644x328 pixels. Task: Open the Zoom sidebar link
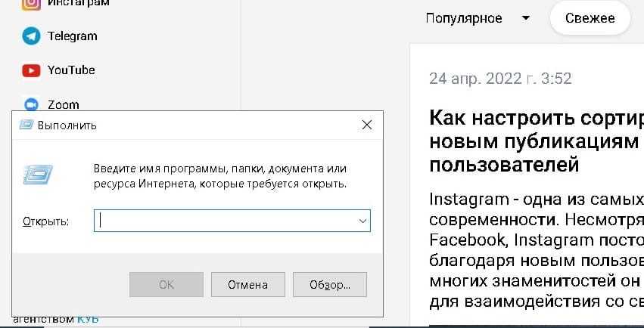point(64,104)
